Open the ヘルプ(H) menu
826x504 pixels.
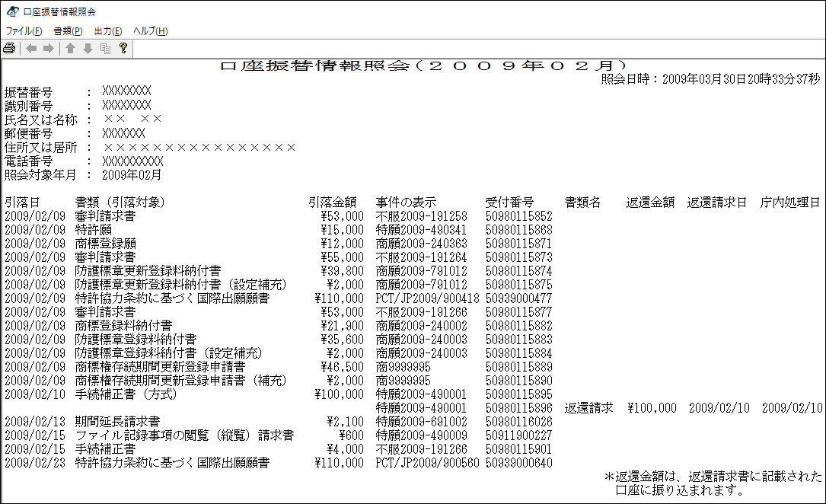[150, 31]
